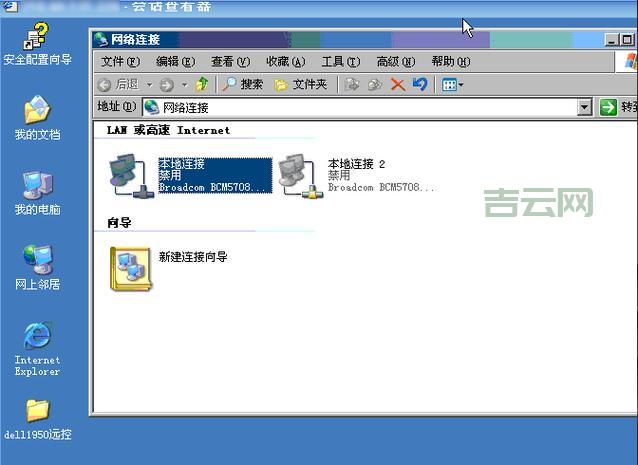Open the 高级(N) menu

[x=395, y=61]
